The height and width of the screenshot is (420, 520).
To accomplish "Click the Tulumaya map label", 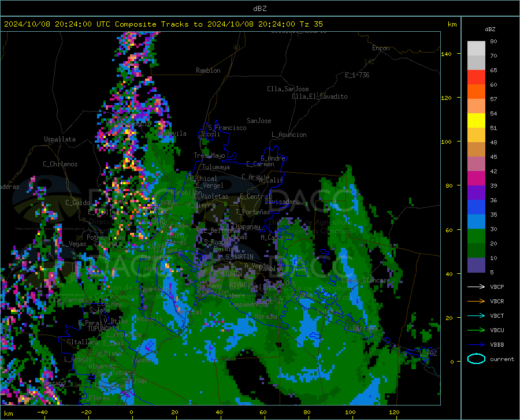I will tap(216, 167).
